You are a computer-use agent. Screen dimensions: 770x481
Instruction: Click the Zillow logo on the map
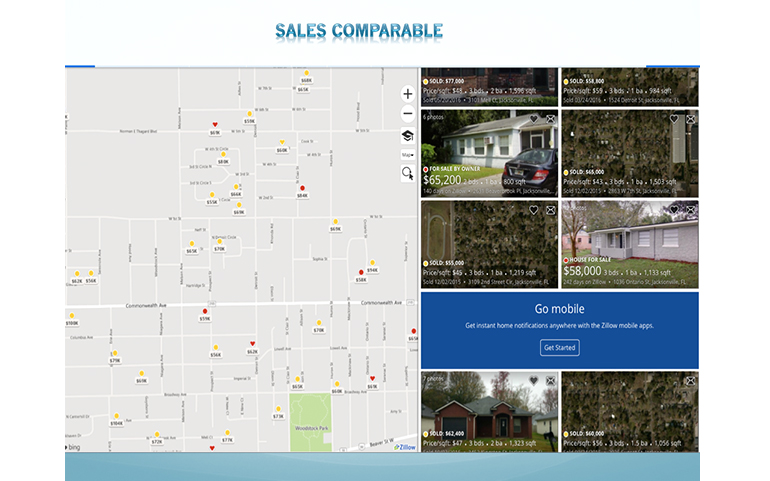click(404, 446)
